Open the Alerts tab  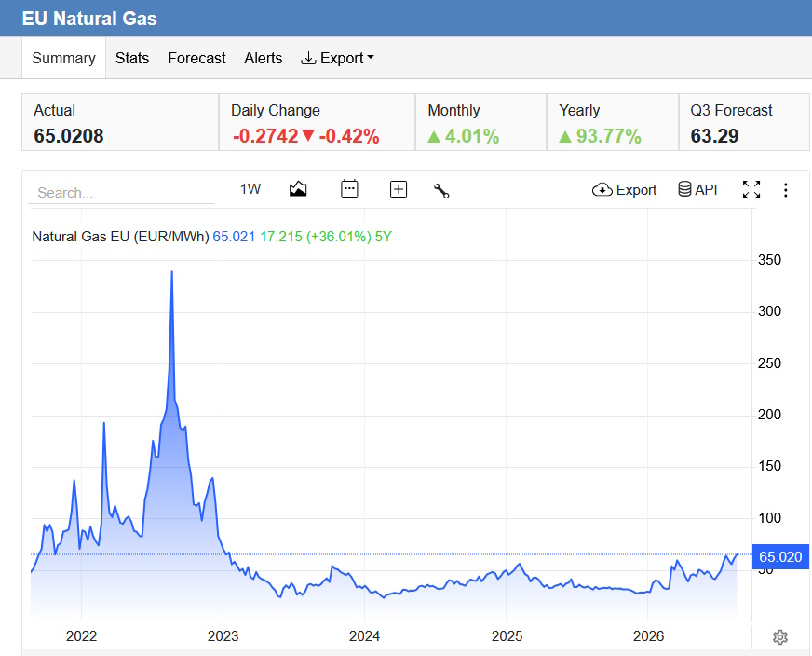tap(264, 58)
